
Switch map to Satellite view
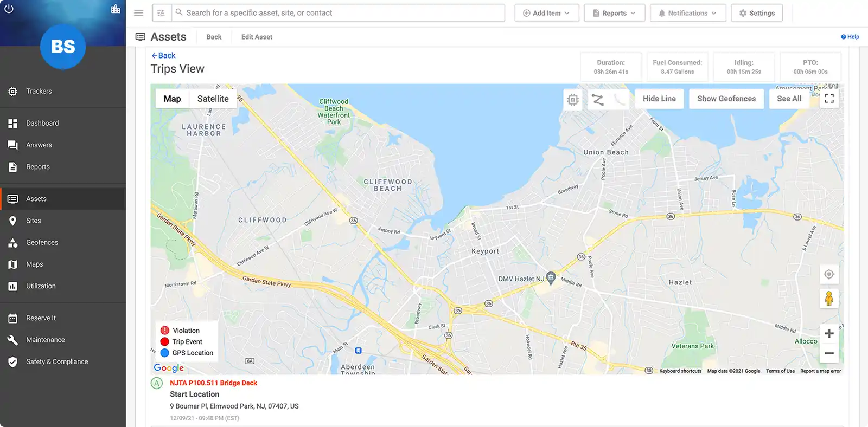click(x=213, y=99)
